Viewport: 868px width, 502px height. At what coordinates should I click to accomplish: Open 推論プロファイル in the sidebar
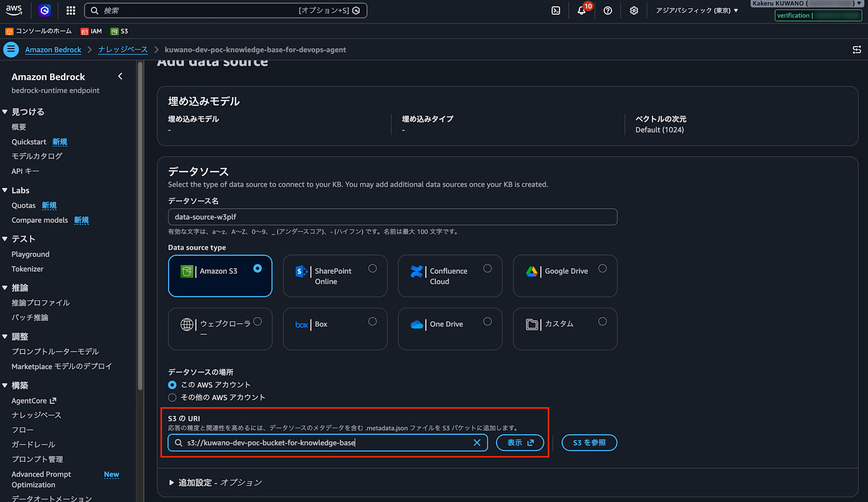point(40,303)
